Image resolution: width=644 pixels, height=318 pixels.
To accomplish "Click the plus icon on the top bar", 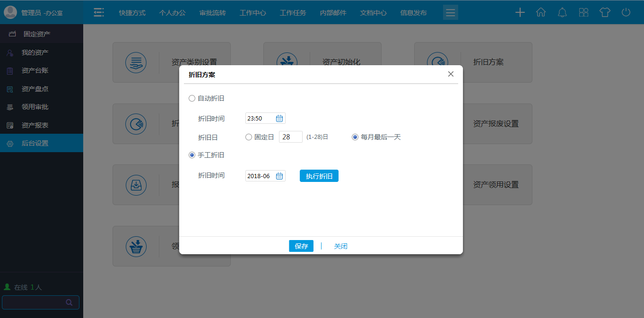I will point(520,12).
